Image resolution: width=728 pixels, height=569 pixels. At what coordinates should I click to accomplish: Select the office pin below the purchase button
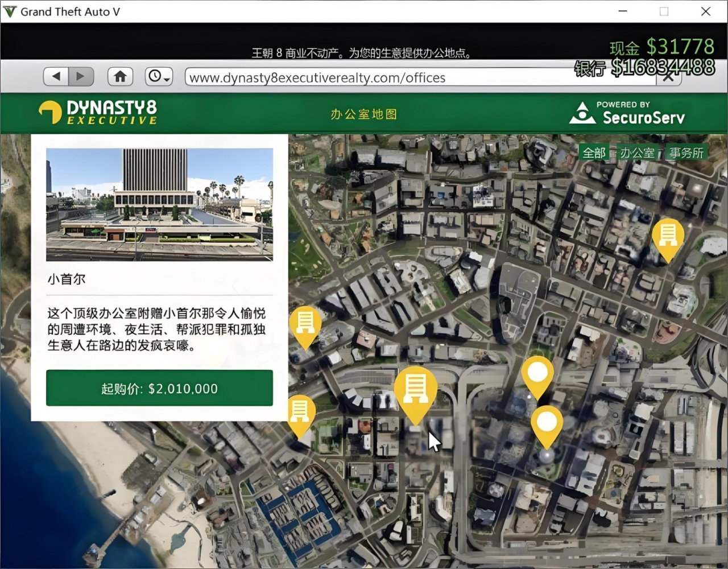click(x=300, y=413)
